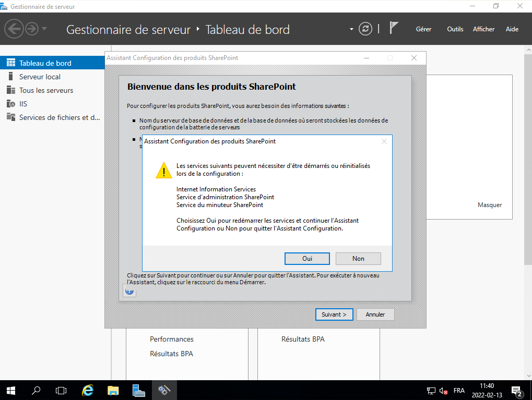Open the Gérer menu
Image resolution: width=532 pixels, height=400 pixels.
pyautogui.click(x=423, y=29)
